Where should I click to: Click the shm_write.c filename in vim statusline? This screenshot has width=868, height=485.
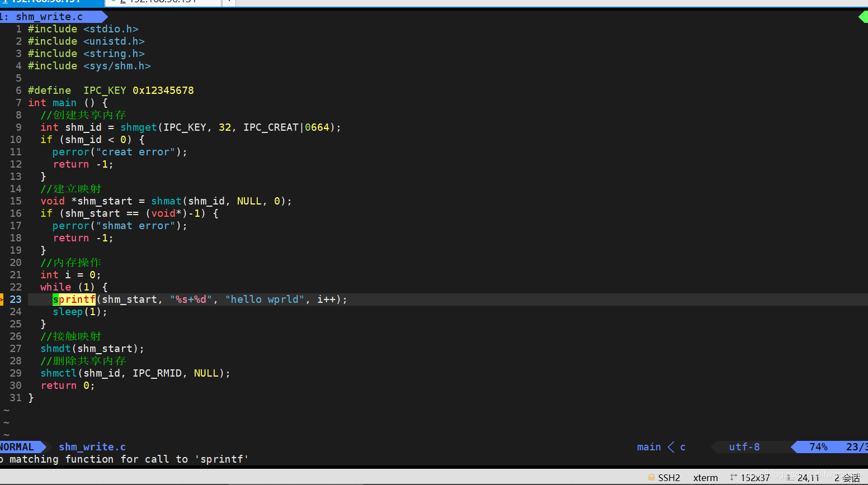92,447
